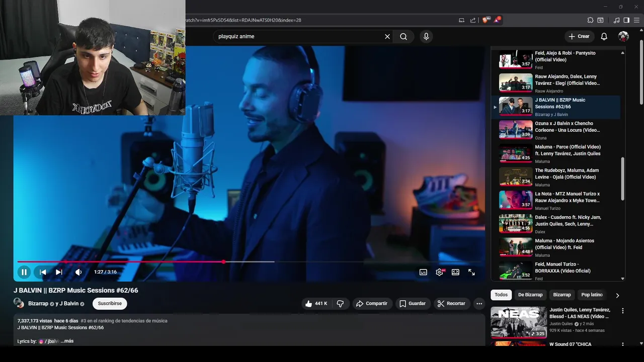Play Dalex - Cuaderno ft. Nicky Jam

[x=556, y=224]
